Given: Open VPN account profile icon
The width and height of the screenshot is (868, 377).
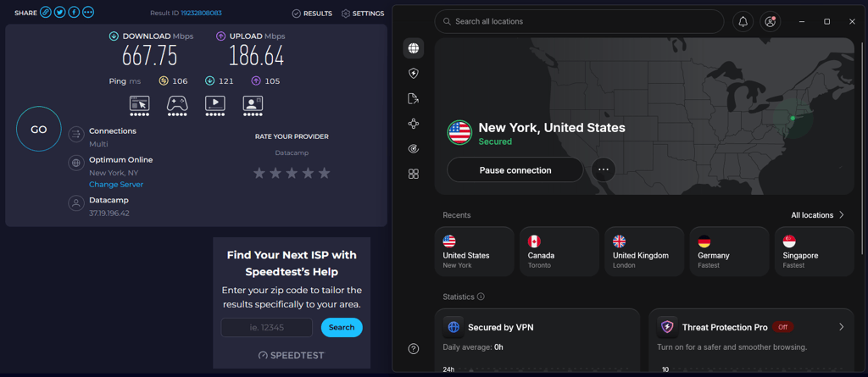Looking at the screenshot, I should (770, 21).
